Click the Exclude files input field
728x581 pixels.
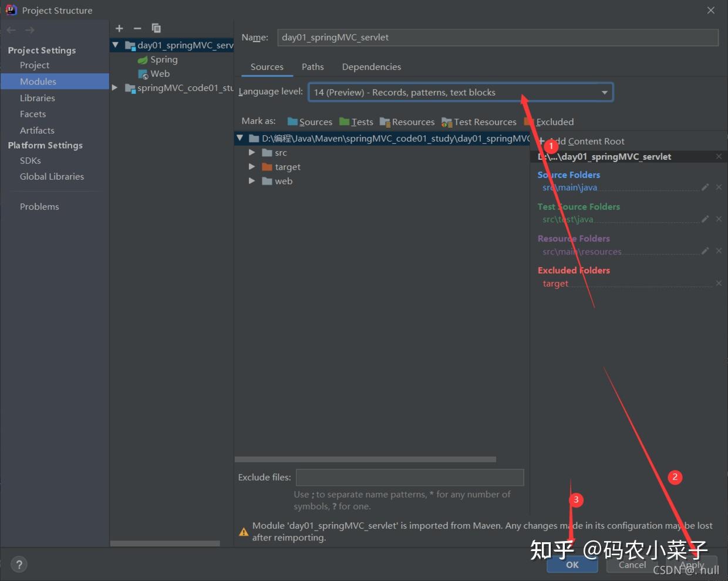pyautogui.click(x=409, y=477)
